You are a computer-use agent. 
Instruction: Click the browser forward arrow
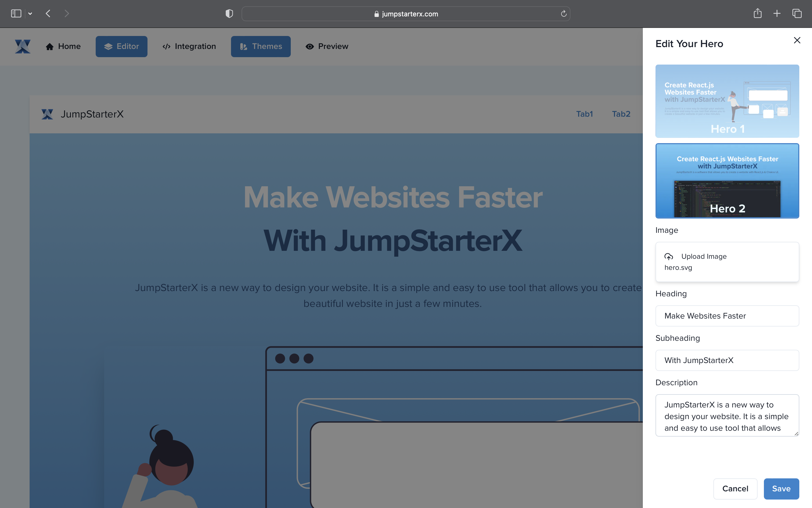click(x=66, y=13)
